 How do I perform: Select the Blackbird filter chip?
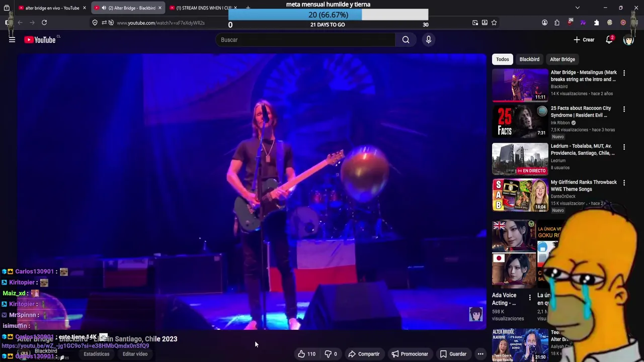[x=529, y=59]
